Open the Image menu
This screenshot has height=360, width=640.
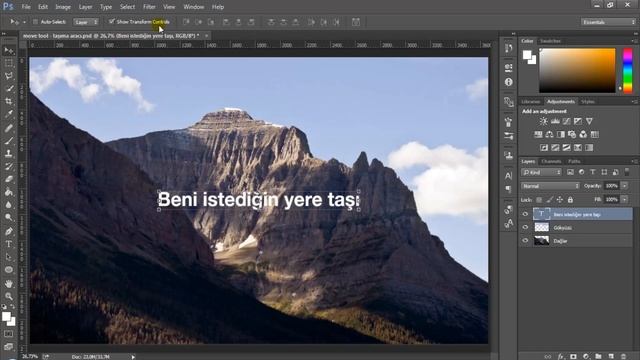point(63,7)
